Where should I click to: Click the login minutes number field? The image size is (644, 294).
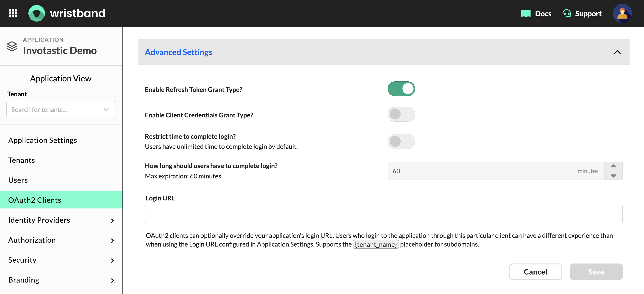(x=496, y=171)
